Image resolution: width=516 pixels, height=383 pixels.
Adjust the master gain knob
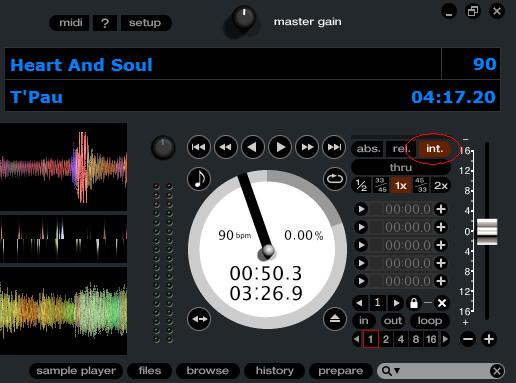point(244,18)
